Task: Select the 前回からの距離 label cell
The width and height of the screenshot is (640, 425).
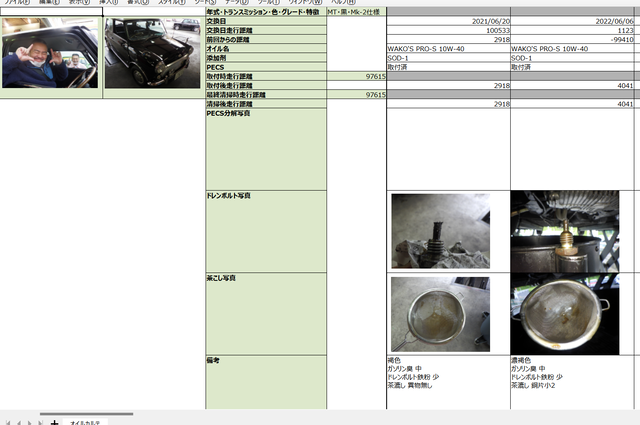Action: click(x=266, y=40)
